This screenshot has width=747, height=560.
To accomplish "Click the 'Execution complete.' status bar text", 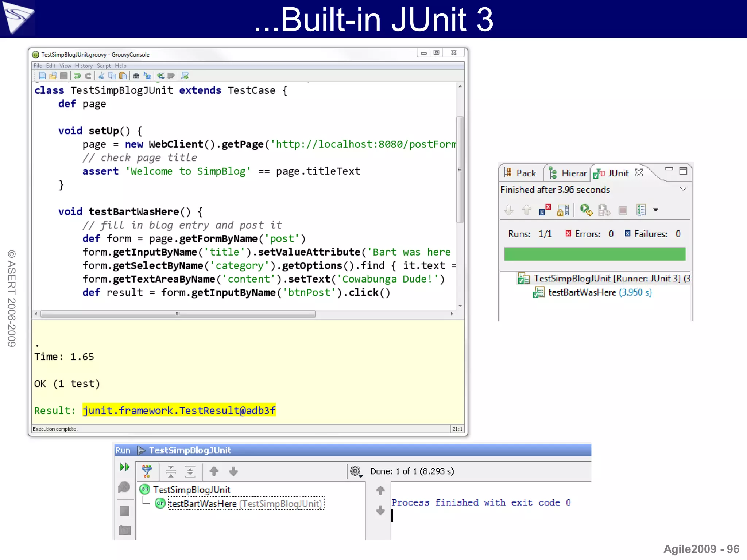I will pos(55,429).
